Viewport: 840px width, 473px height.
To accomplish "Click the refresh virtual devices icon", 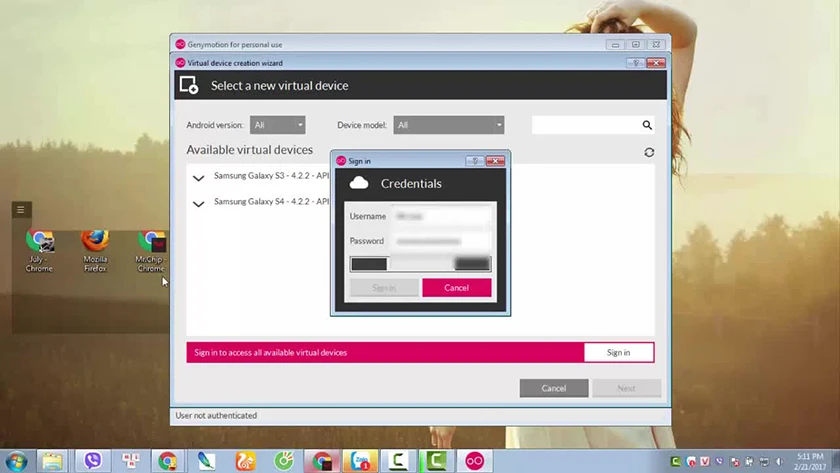I will [649, 153].
